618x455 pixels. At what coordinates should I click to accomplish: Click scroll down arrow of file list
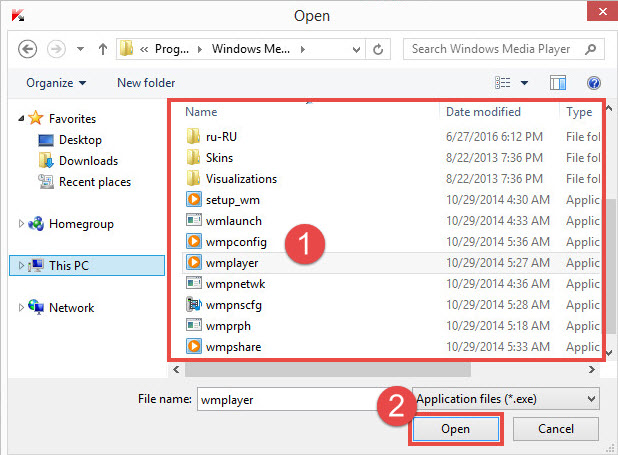[609, 353]
